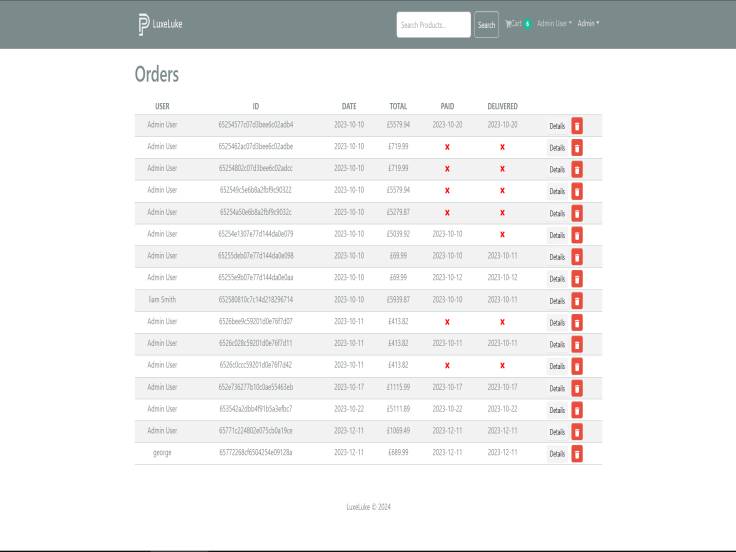
Task: View Details of order paid 2023-10-20
Action: (557, 126)
